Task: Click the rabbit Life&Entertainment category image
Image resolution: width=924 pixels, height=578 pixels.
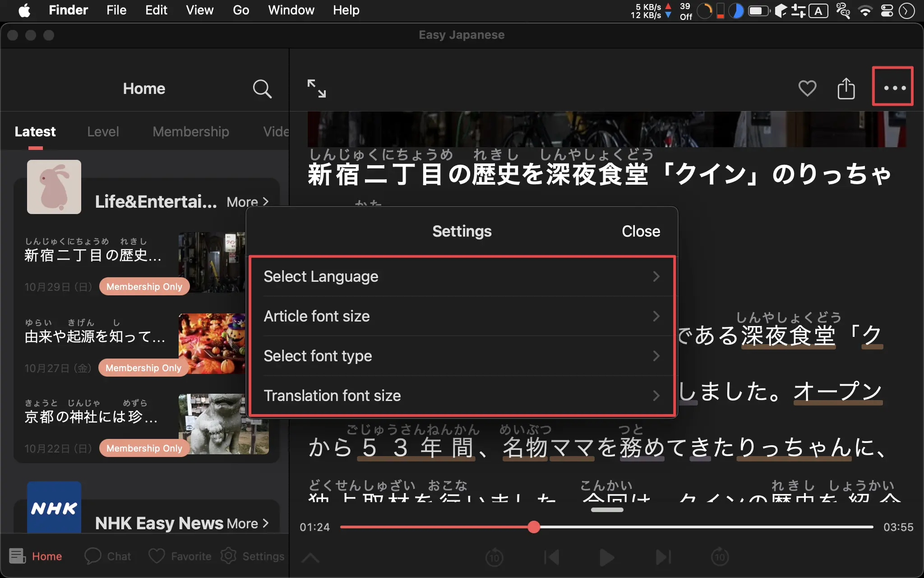Action: pos(54,186)
